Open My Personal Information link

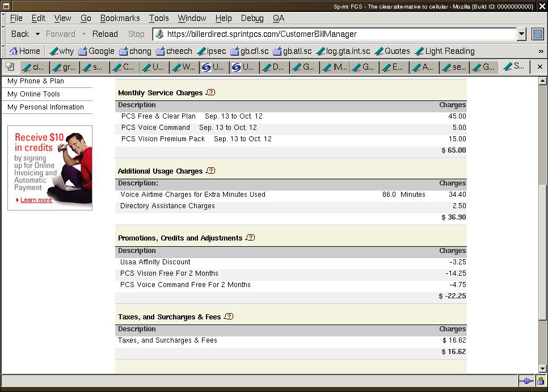click(45, 107)
